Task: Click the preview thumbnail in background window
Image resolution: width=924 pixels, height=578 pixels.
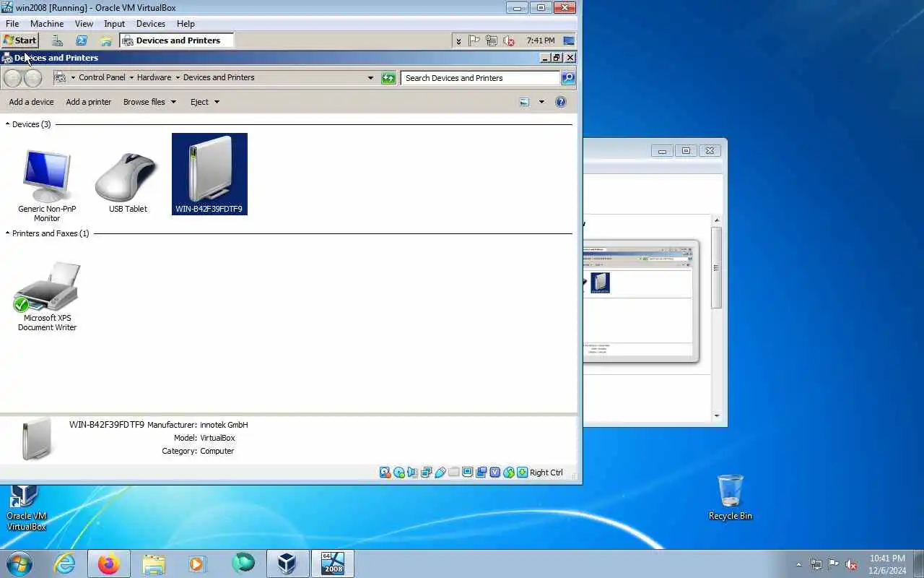Action: 641,301
